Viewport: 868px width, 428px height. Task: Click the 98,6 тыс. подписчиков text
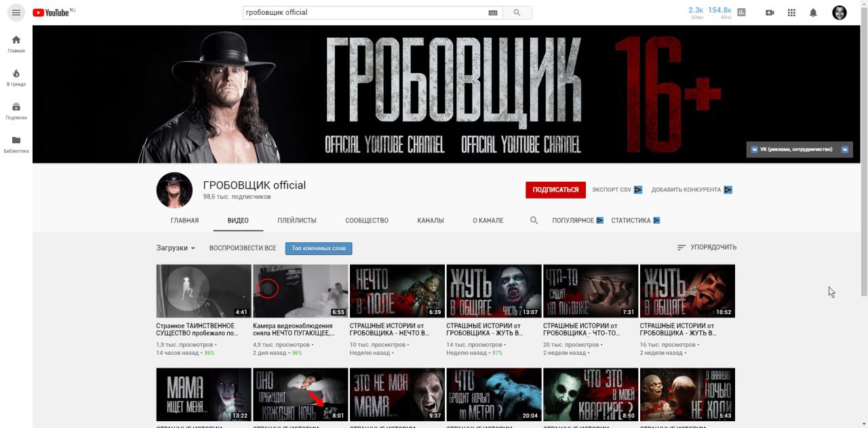[x=237, y=197]
